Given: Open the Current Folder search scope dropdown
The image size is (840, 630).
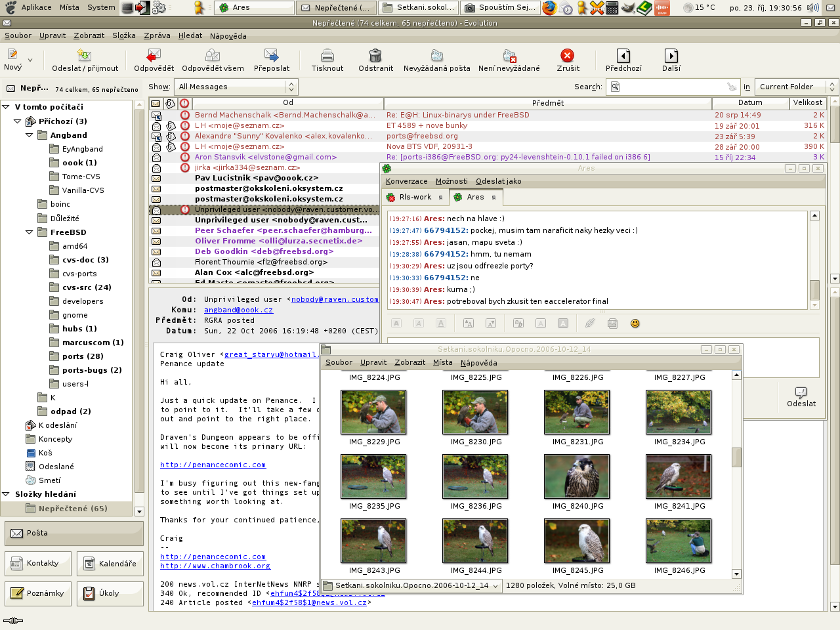Looking at the screenshot, I should point(795,87).
